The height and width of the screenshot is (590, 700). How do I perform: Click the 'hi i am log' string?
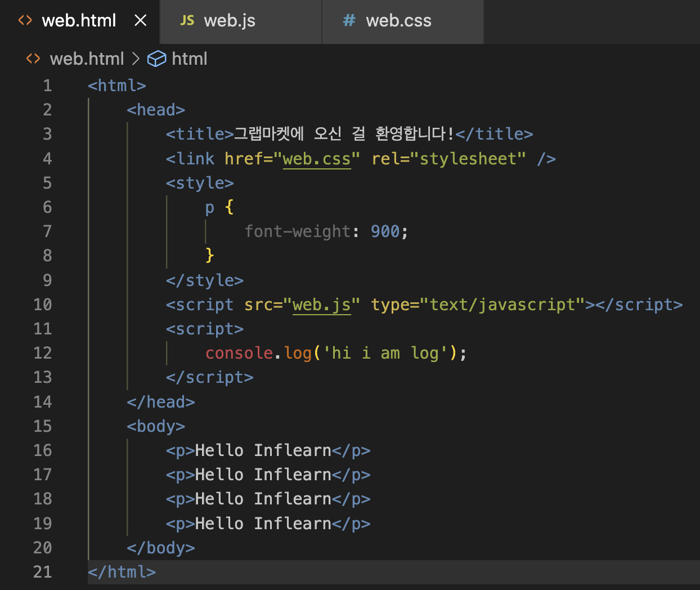tap(385, 353)
